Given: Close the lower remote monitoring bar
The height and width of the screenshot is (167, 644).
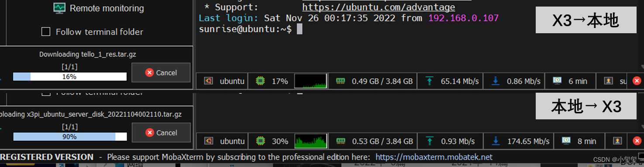Looking at the screenshot, I should (x=637, y=141).
